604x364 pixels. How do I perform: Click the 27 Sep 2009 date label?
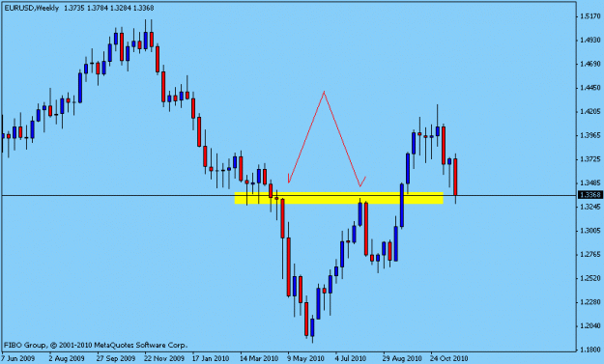[x=116, y=358]
